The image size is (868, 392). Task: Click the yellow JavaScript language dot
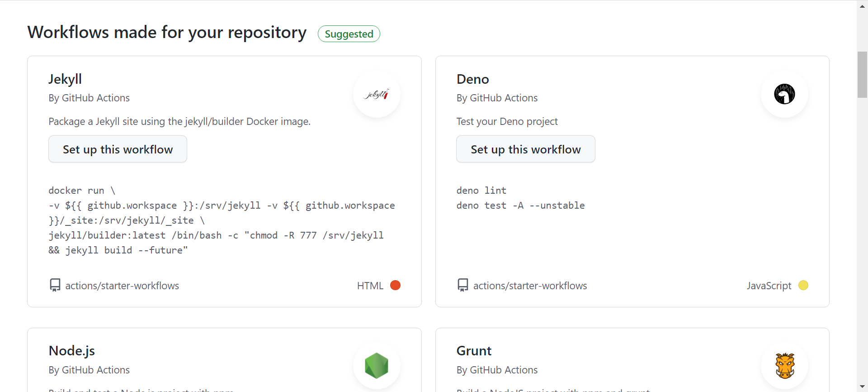pyautogui.click(x=803, y=285)
